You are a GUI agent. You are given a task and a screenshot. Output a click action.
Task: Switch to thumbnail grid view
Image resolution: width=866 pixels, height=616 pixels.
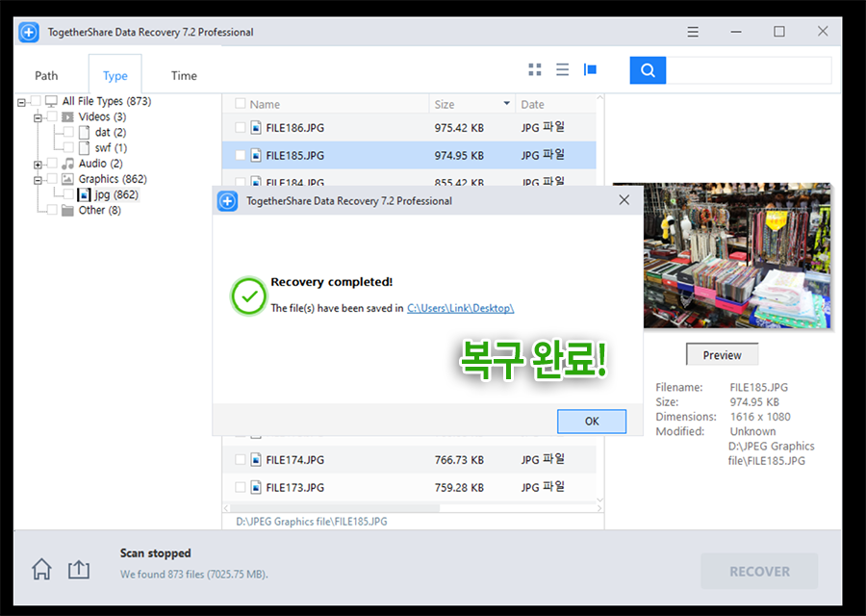click(535, 69)
